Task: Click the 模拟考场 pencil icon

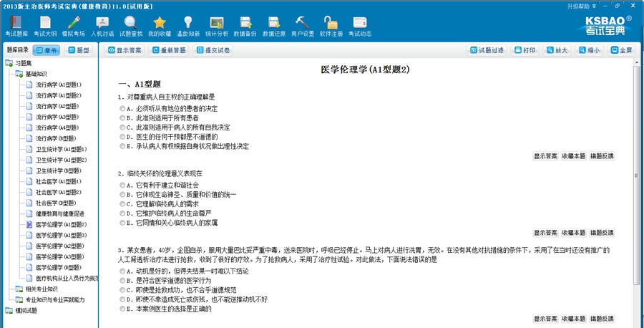Action: coord(73,26)
